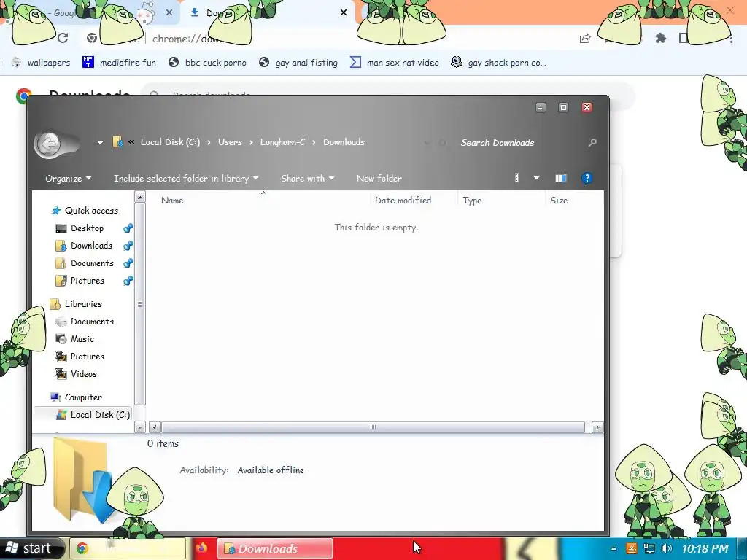Open mediafire fun bookmark in Chrome
The image size is (747, 560).
pyautogui.click(x=119, y=63)
